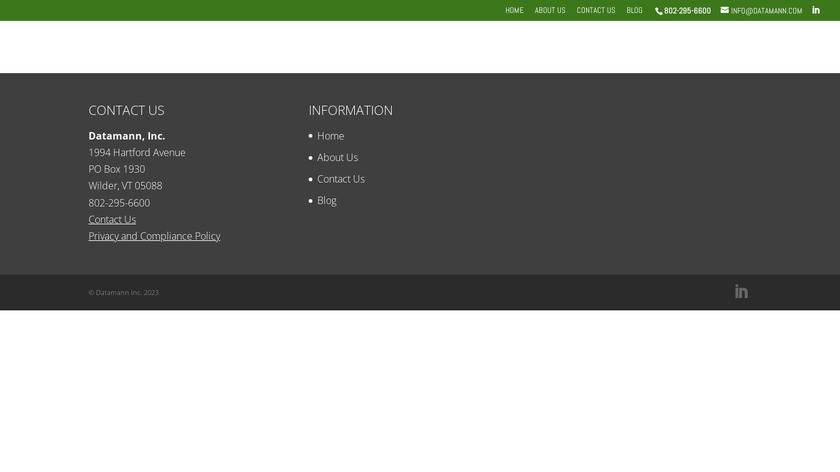This screenshot has height=472, width=840.
Task: Open HOME in the top navigation
Action: click(x=514, y=10)
